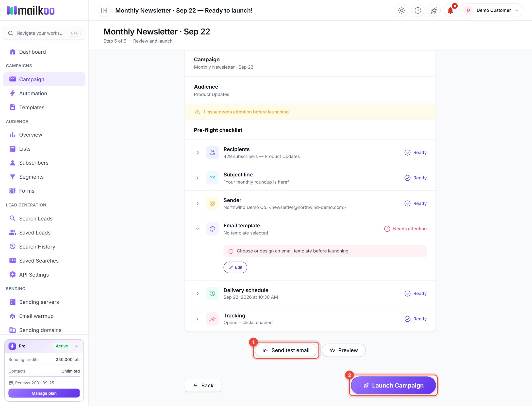532x406 pixels.
Task: Click the Tracking chart icon
Action: pyautogui.click(x=212, y=319)
